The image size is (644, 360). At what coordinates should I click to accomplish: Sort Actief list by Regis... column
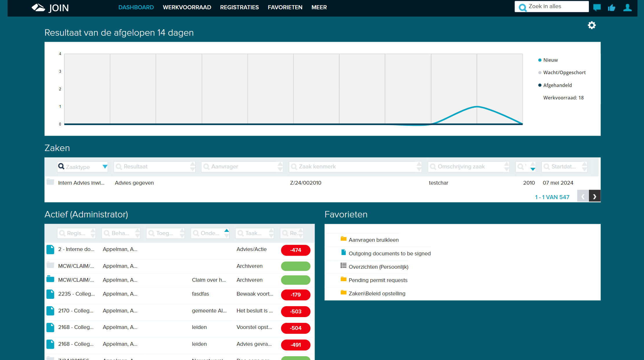coord(93,233)
